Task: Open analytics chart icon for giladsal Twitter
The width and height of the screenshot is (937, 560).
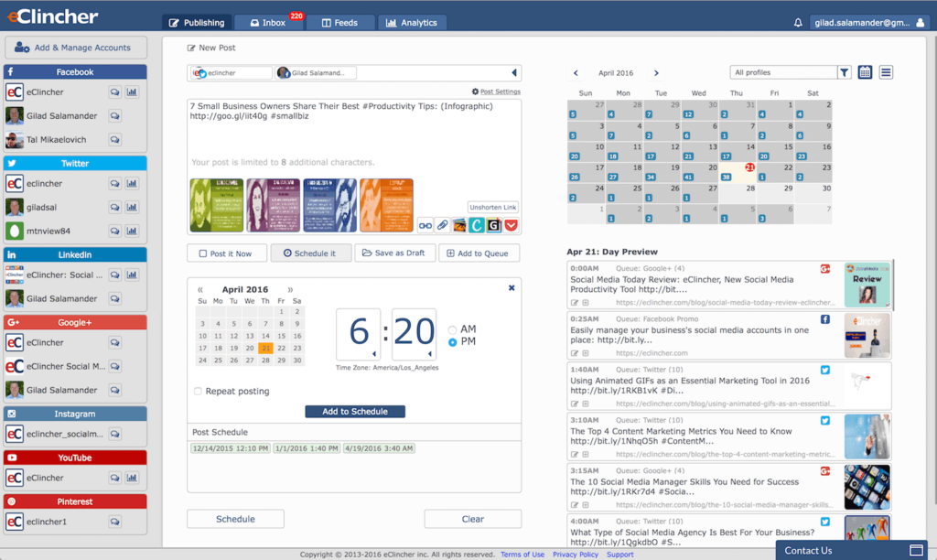Action: click(x=132, y=207)
